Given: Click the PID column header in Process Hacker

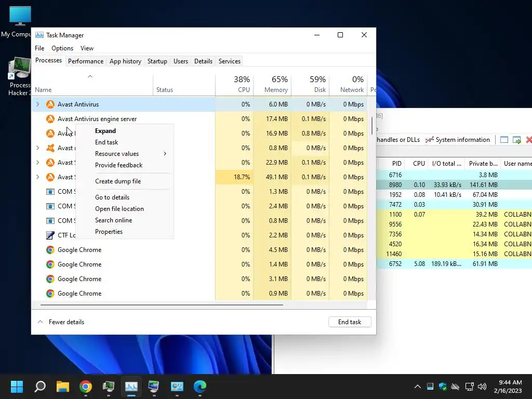Looking at the screenshot, I should tap(391, 164).
